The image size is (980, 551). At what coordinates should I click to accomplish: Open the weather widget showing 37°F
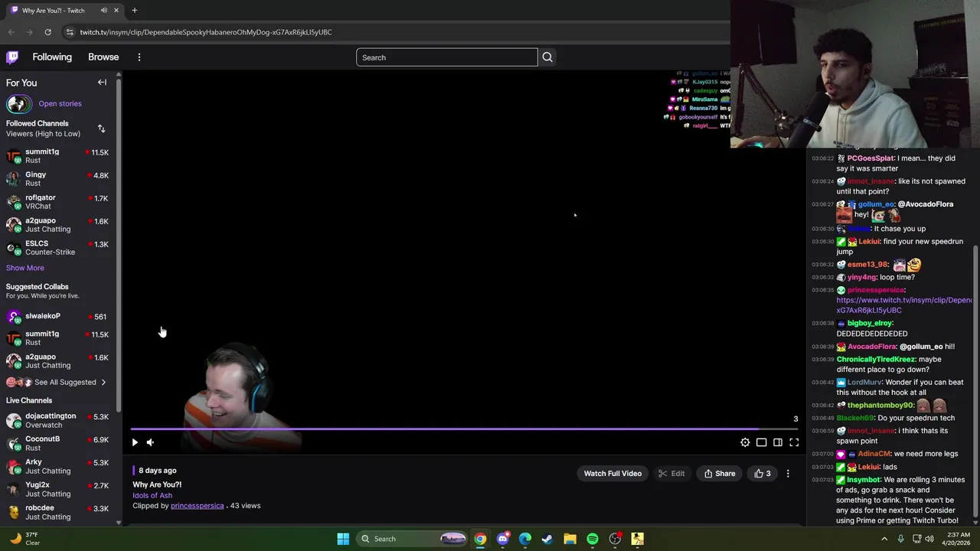pos(24,539)
